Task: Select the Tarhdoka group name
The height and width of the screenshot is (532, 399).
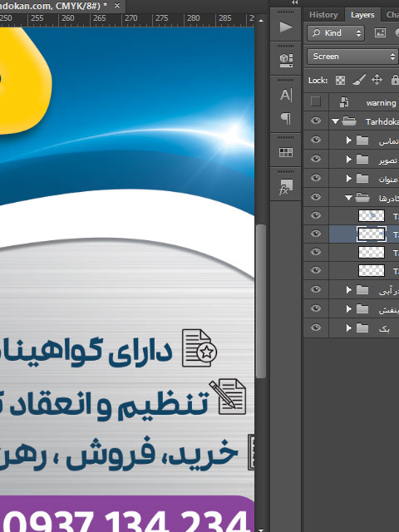Action: (x=382, y=122)
